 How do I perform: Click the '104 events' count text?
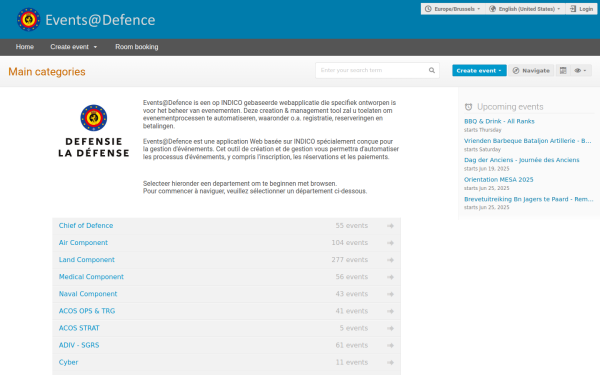click(350, 243)
